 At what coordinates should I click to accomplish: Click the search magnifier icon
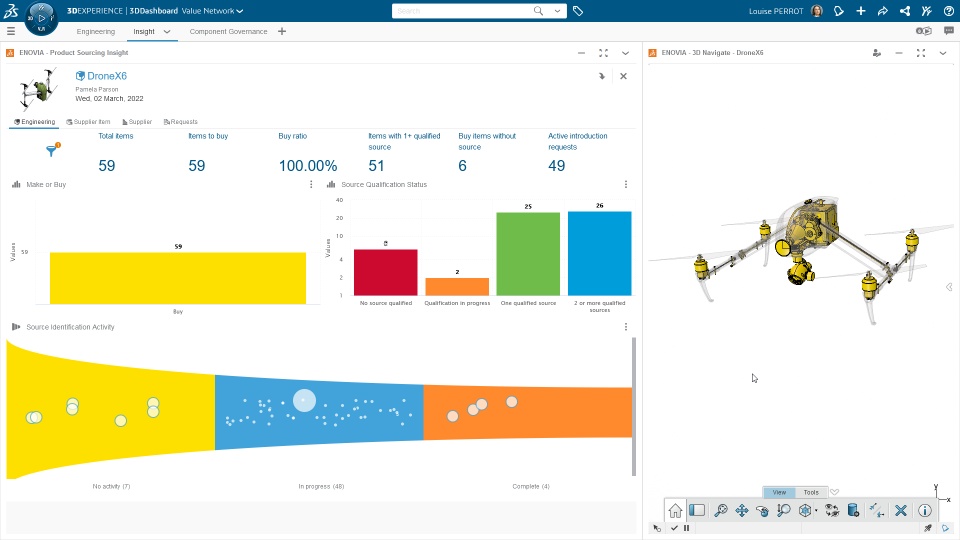pos(538,10)
